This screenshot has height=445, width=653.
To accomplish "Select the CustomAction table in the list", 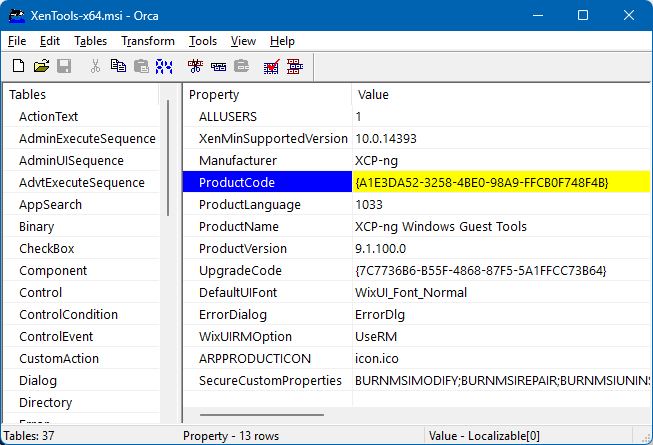I will [x=59, y=358].
